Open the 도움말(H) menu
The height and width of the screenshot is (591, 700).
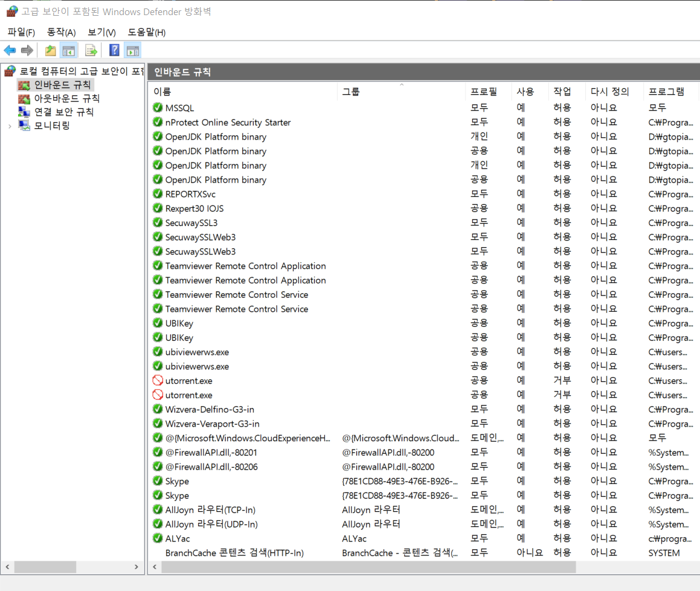click(146, 32)
